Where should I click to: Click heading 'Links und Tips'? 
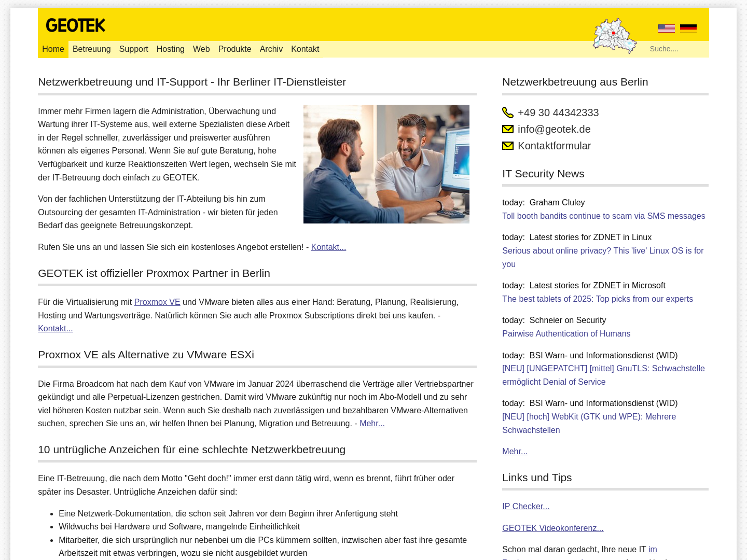(537, 478)
